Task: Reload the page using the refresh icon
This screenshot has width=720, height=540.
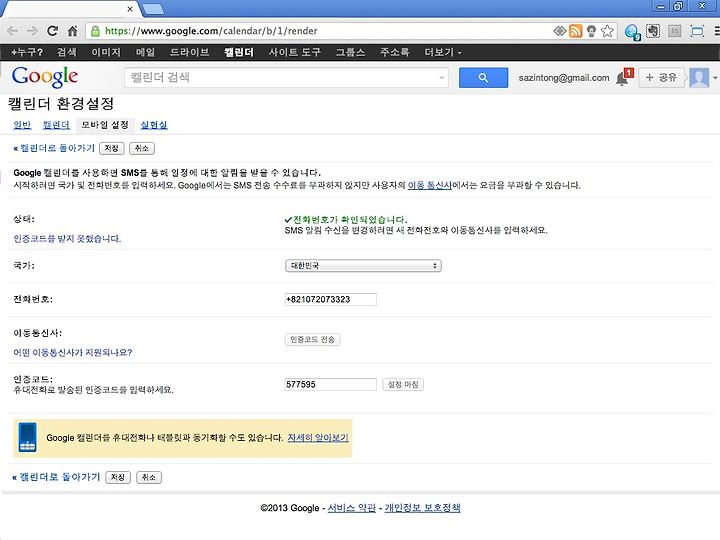Action: tap(52, 31)
